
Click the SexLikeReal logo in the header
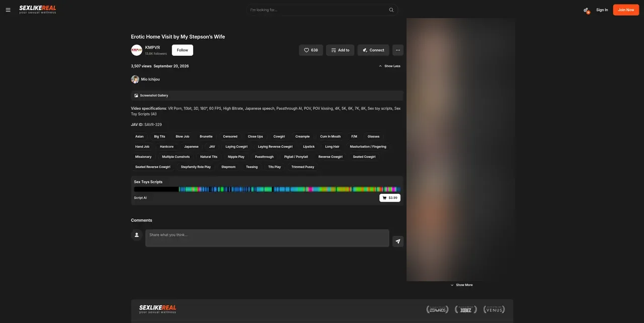[x=38, y=10]
